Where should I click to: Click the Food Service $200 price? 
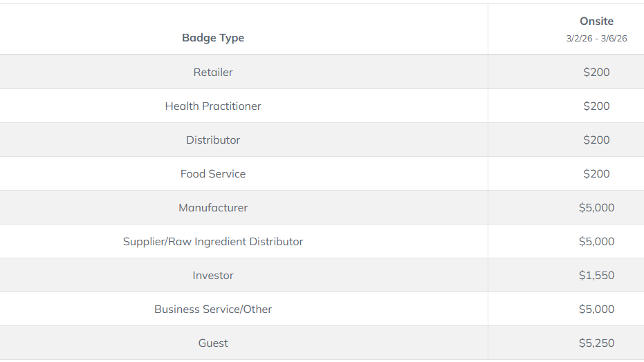click(596, 173)
